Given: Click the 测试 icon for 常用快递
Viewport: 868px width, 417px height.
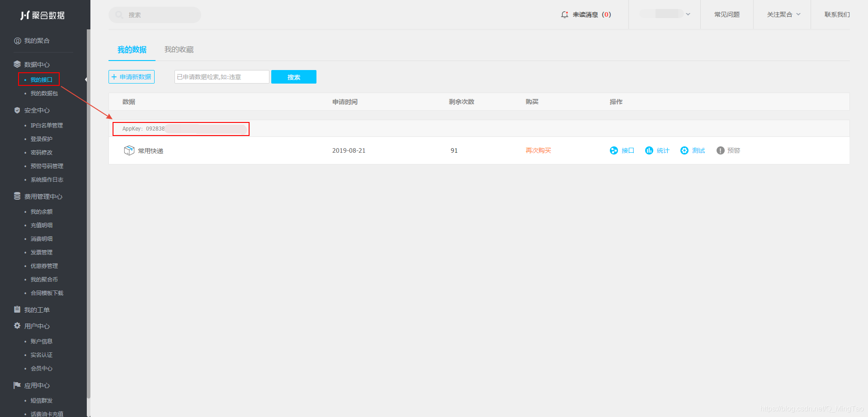Looking at the screenshot, I should [x=684, y=150].
